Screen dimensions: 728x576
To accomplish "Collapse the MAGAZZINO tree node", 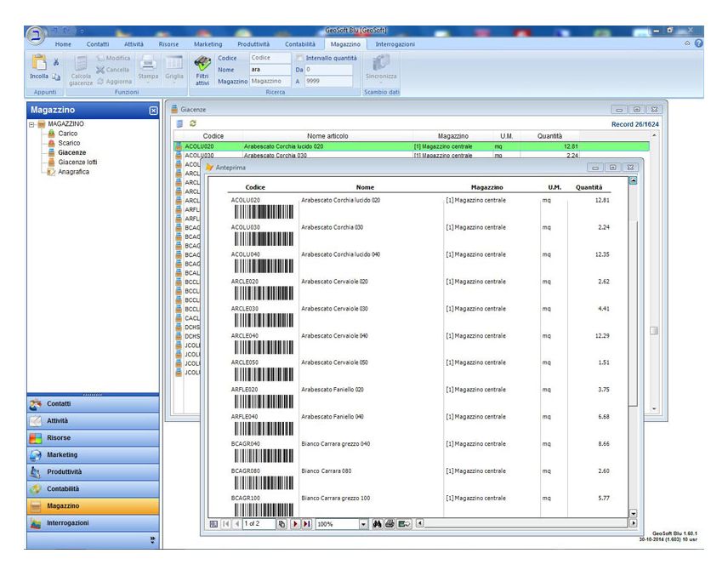I will 31,124.
